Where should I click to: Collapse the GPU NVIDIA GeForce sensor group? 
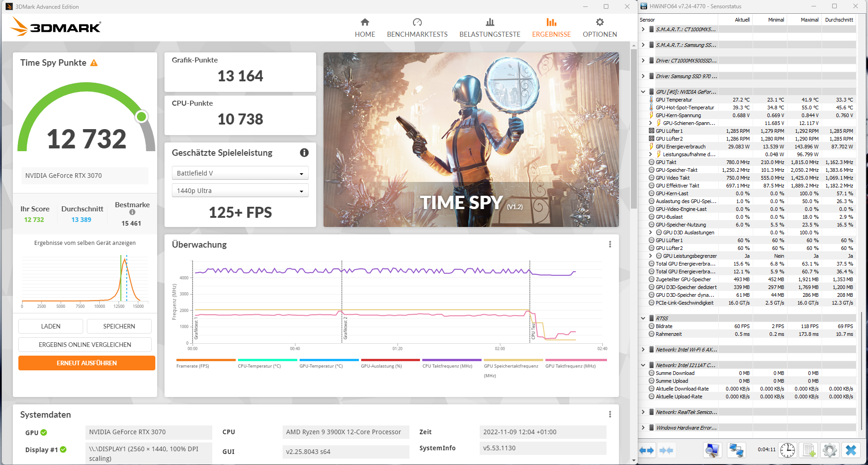[643, 92]
